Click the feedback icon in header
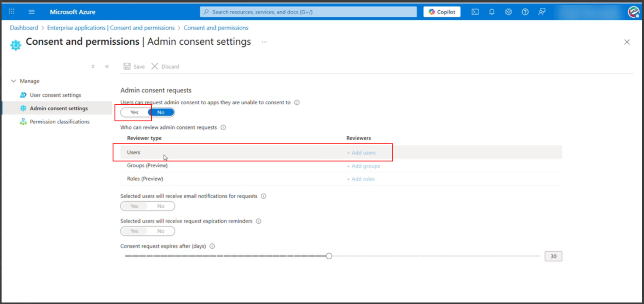644x304 pixels. 541,12
